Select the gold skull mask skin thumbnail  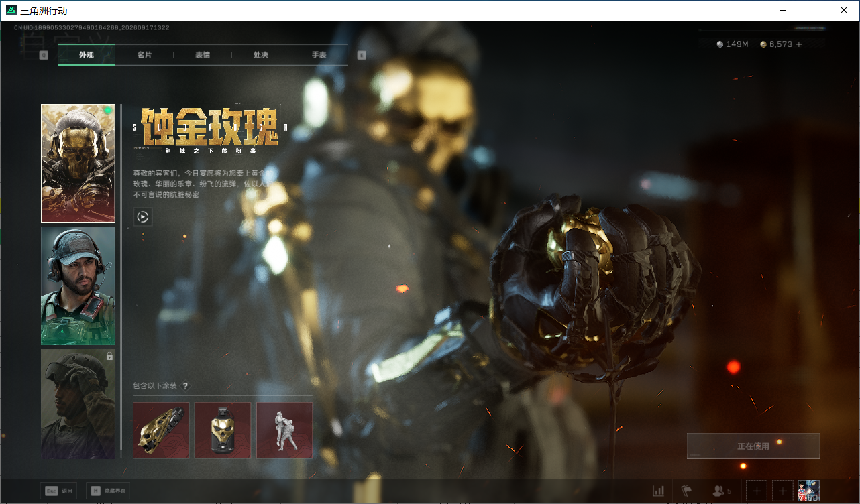[78, 163]
